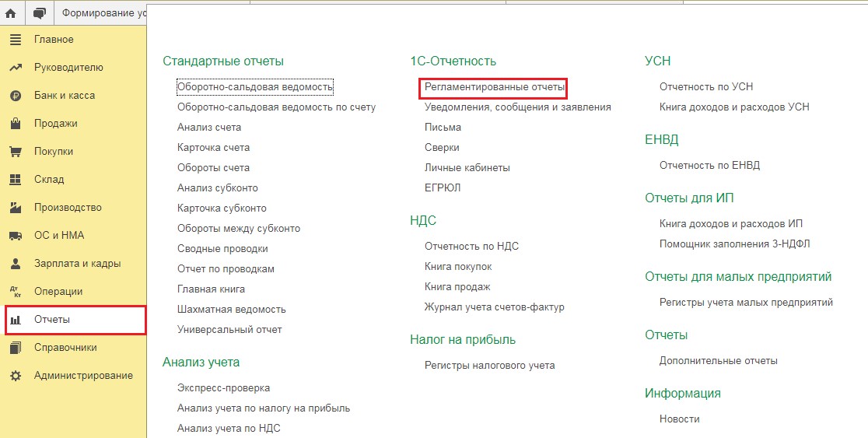
Task: Open the Книга продаж report
Action: [x=457, y=287]
